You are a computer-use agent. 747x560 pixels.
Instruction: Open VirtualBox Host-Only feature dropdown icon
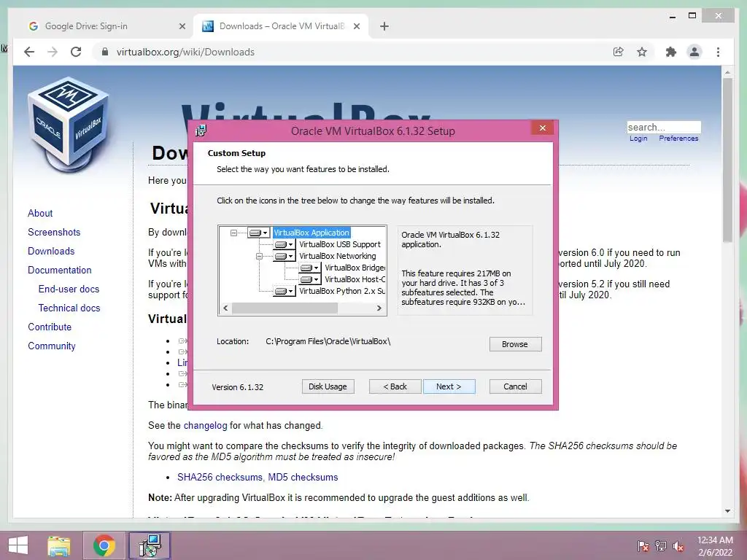click(x=309, y=279)
